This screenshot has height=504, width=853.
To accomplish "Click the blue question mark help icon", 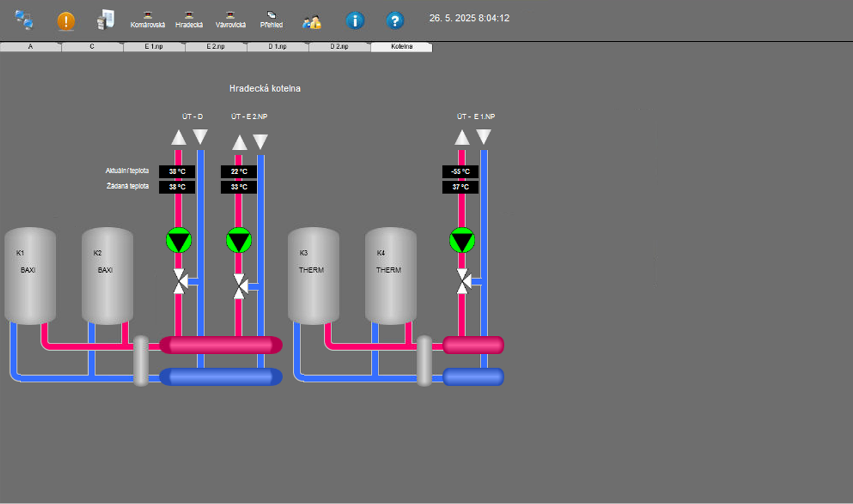I will 395,20.
